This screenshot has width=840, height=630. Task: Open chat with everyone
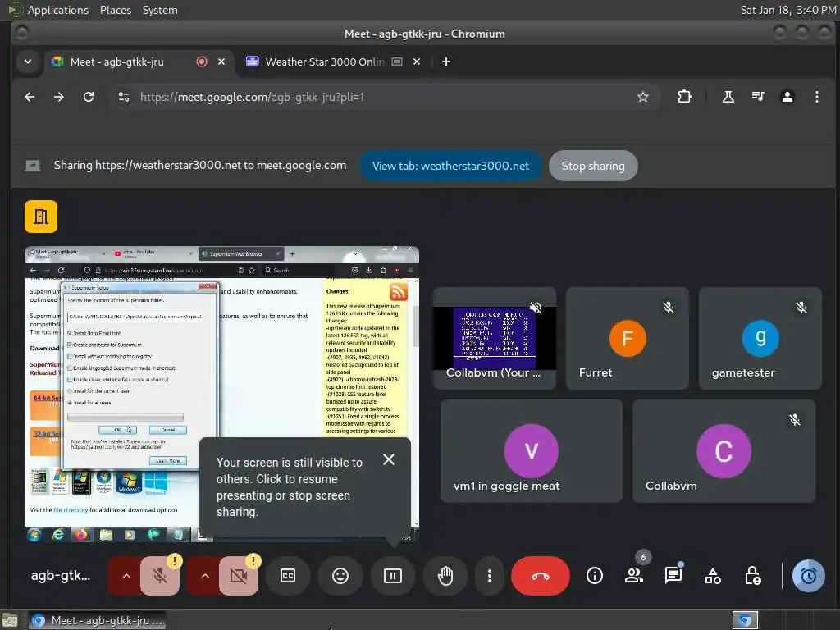pyautogui.click(x=673, y=576)
